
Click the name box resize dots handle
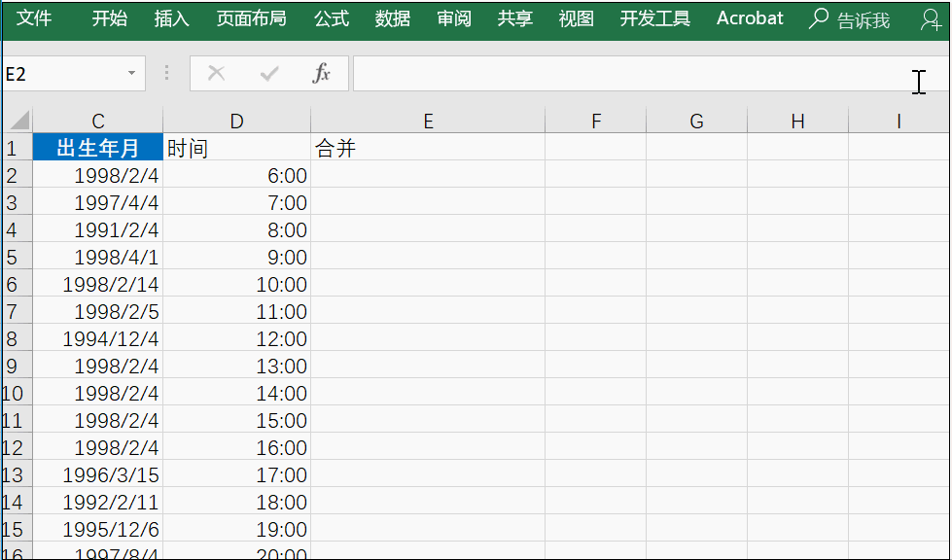coord(166,74)
